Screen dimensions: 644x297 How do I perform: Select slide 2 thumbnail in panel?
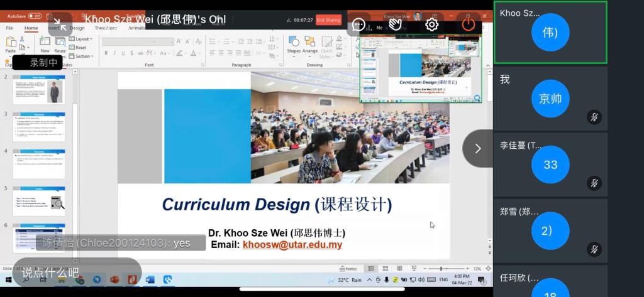coord(38,89)
